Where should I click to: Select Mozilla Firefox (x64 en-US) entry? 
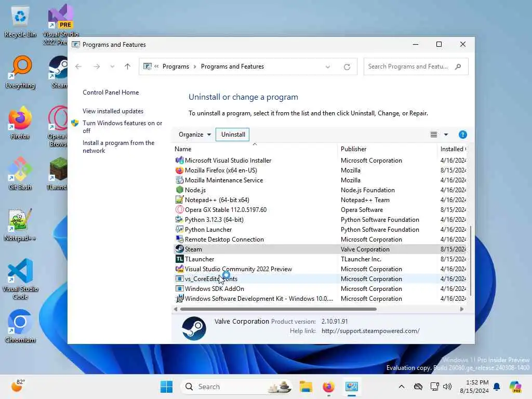(x=320, y=170)
